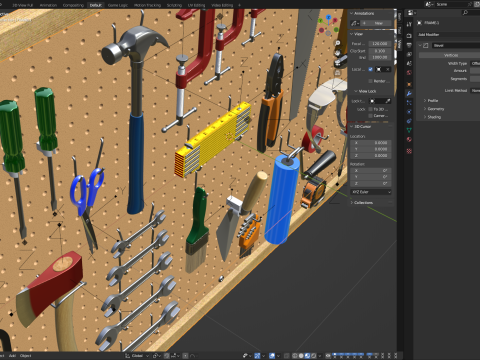Image resolution: width=480 pixels, height=360 pixels.
Task: Enable Camera to View checkbox
Action: [x=370, y=116]
